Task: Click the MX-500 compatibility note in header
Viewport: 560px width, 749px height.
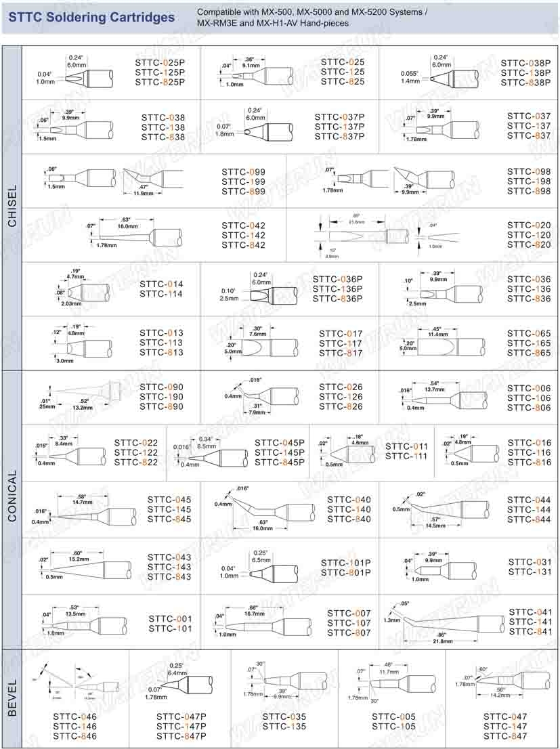Action: point(312,17)
